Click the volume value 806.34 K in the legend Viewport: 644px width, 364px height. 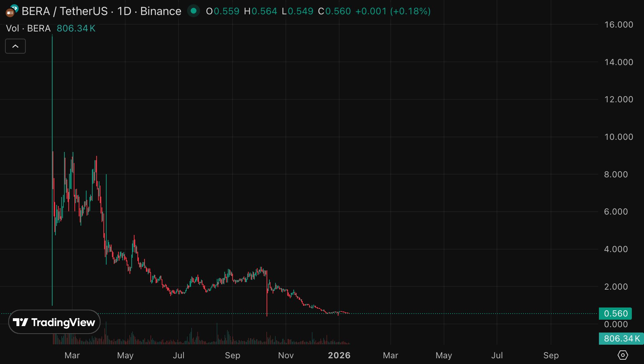point(76,28)
